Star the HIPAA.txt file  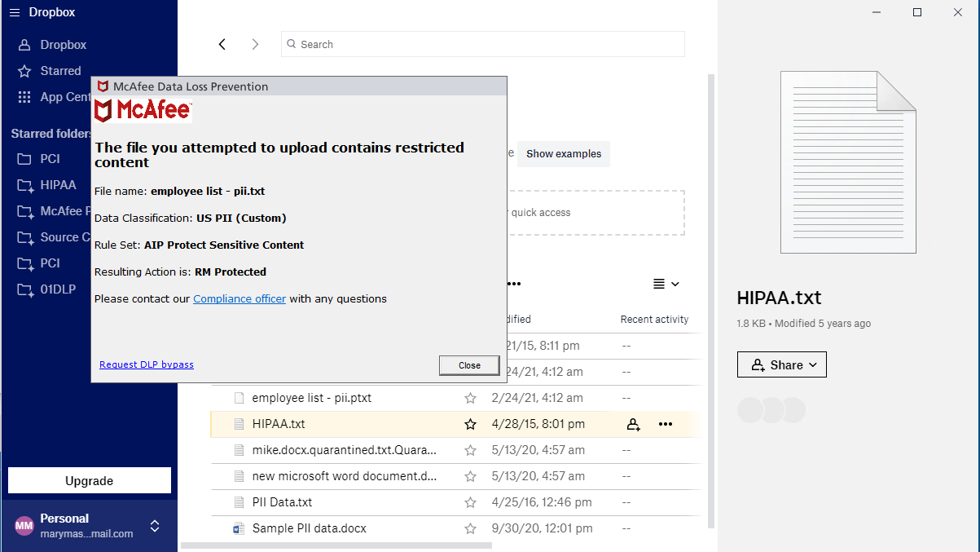click(470, 424)
